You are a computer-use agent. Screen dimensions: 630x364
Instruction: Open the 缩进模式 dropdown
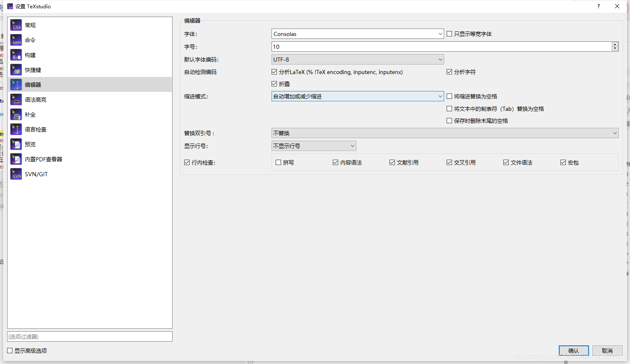pyautogui.click(x=358, y=96)
